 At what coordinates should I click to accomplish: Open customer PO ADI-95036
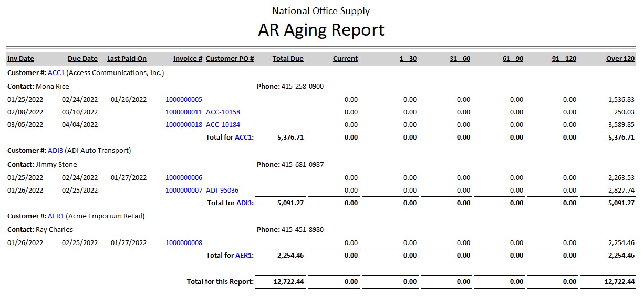pos(222,191)
